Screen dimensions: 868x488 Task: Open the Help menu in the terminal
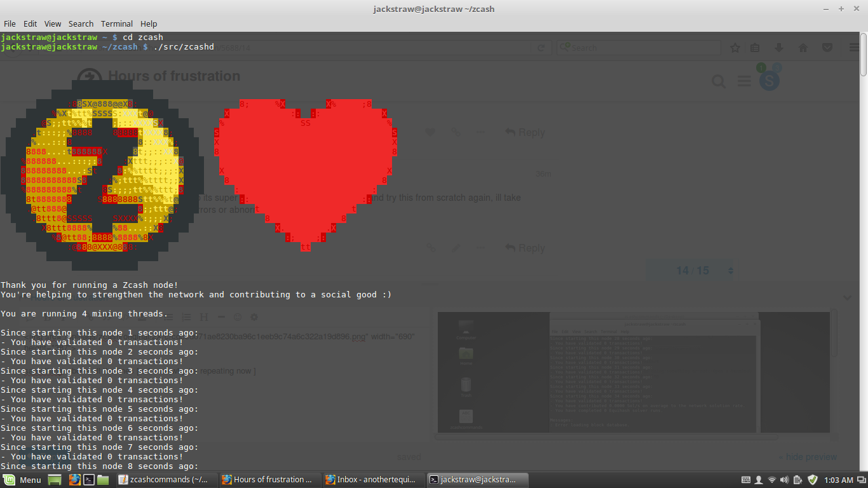(149, 24)
